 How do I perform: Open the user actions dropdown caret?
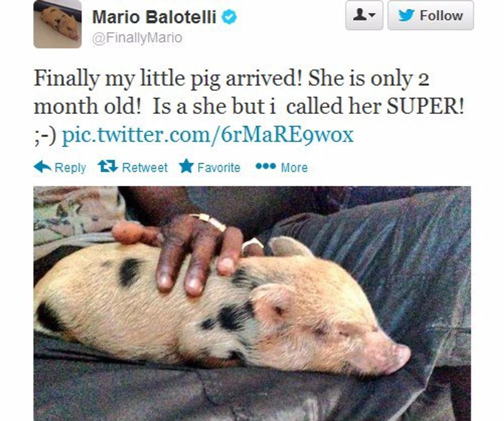[x=372, y=15]
